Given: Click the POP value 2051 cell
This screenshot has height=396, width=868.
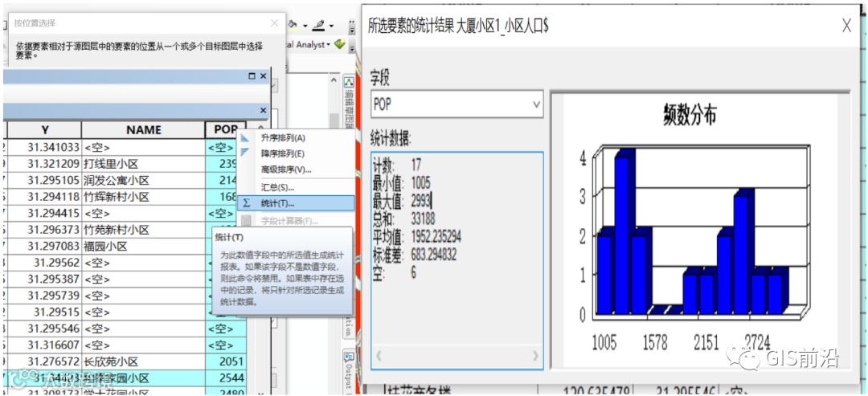Looking at the screenshot, I should 225,361.
